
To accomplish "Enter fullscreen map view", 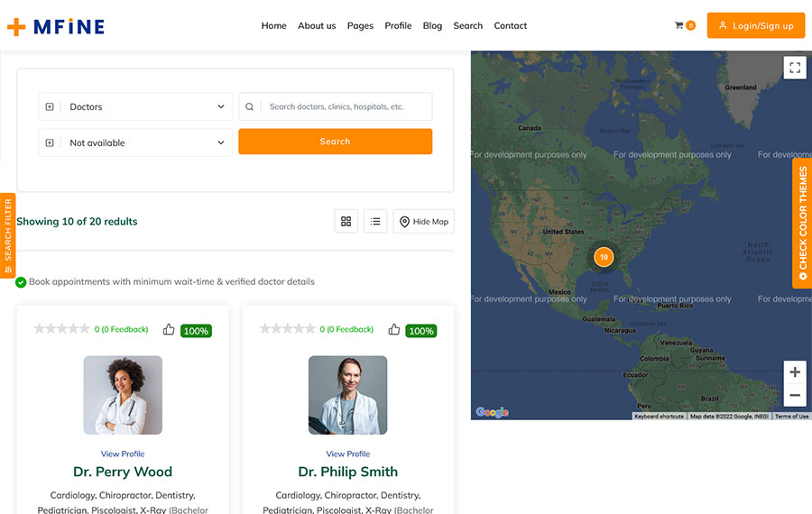I will [x=794, y=68].
